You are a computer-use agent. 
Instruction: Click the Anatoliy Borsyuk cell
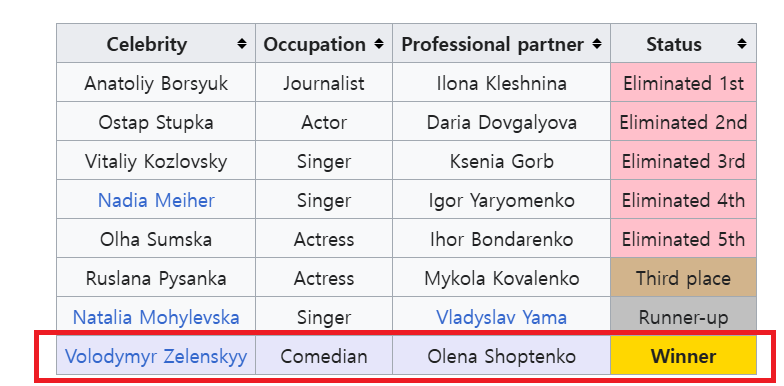coord(156,82)
